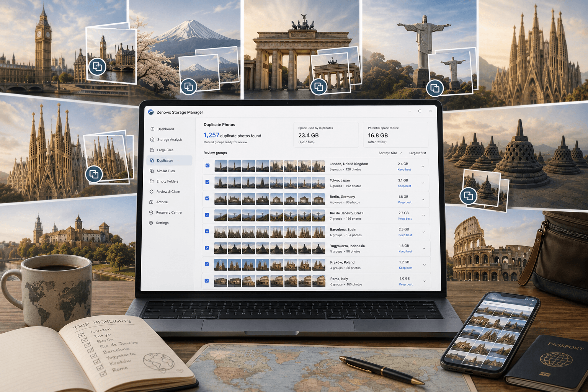Uncheck the Kraków, Poland group checkbox

pos(207,264)
